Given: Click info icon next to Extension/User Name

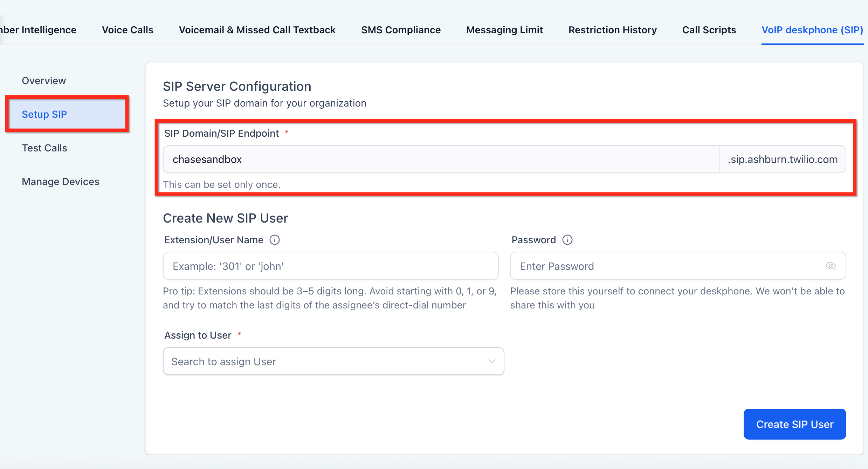Looking at the screenshot, I should pos(275,240).
